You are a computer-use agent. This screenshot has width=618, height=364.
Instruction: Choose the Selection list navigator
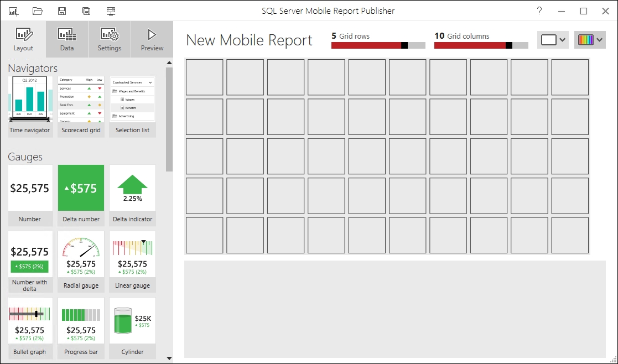click(x=132, y=106)
